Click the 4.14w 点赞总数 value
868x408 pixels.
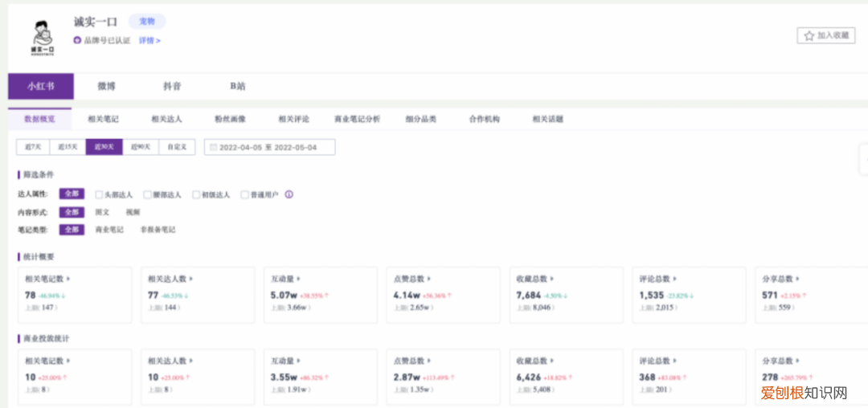coord(407,296)
